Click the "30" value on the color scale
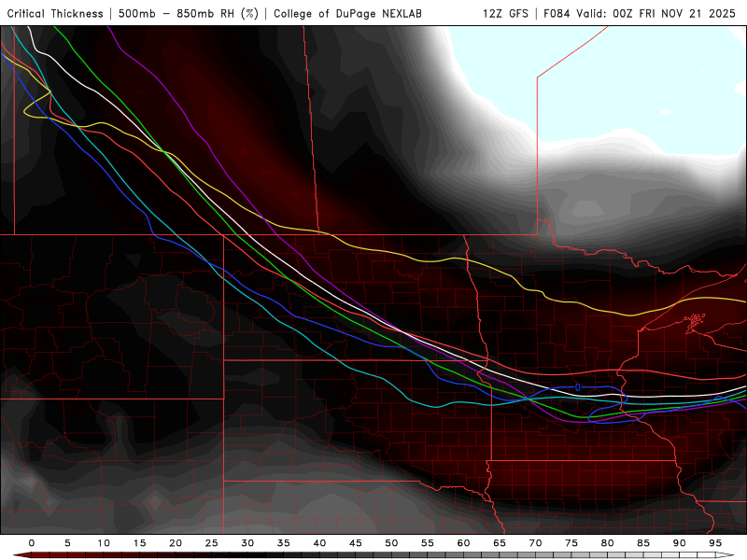The image size is (747, 560). coord(247,543)
